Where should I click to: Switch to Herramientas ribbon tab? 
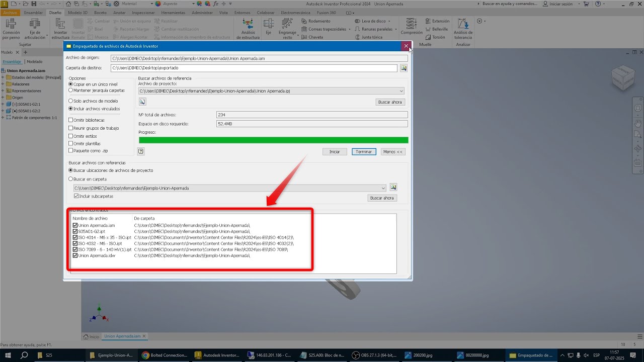click(x=173, y=13)
